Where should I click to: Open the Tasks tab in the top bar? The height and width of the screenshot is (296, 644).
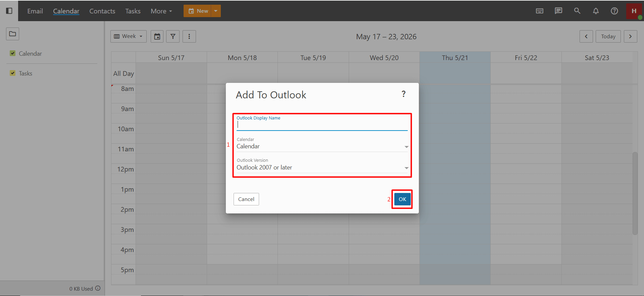(x=133, y=11)
